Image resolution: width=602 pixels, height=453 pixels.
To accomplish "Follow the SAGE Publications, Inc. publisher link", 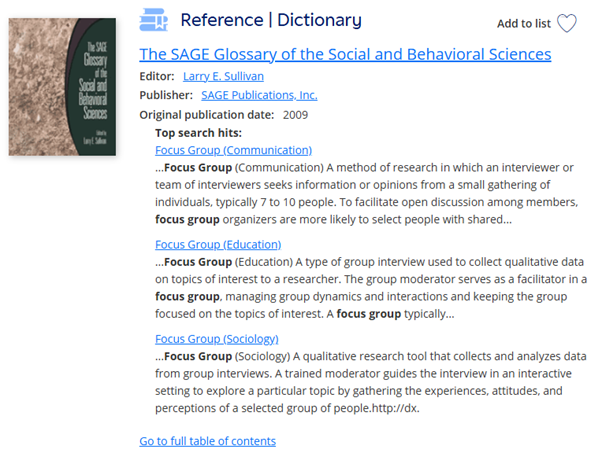I will pyautogui.click(x=259, y=95).
